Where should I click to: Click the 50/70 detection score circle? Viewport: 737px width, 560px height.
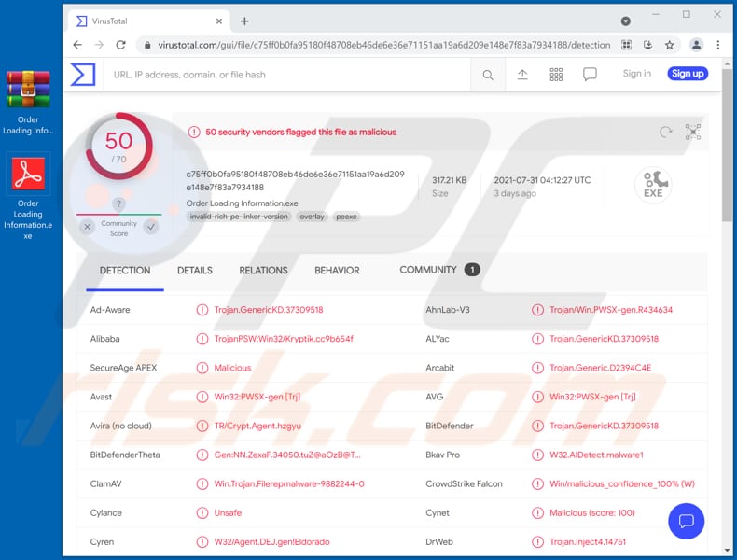point(118,147)
